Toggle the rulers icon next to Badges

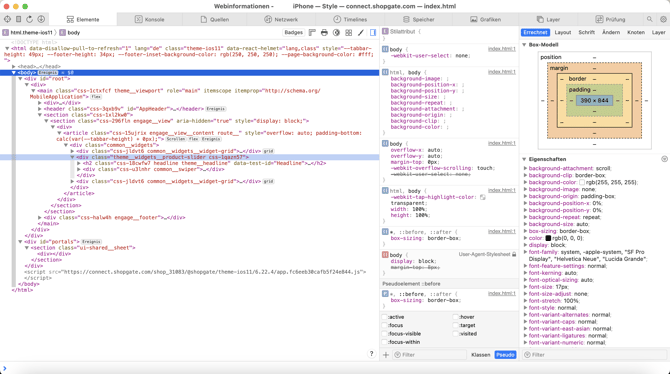(x=312, y=32)
